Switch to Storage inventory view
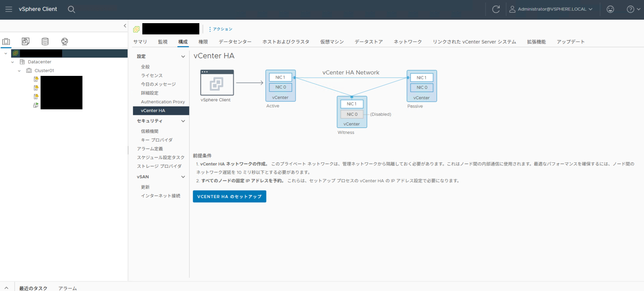 point(45,41)
